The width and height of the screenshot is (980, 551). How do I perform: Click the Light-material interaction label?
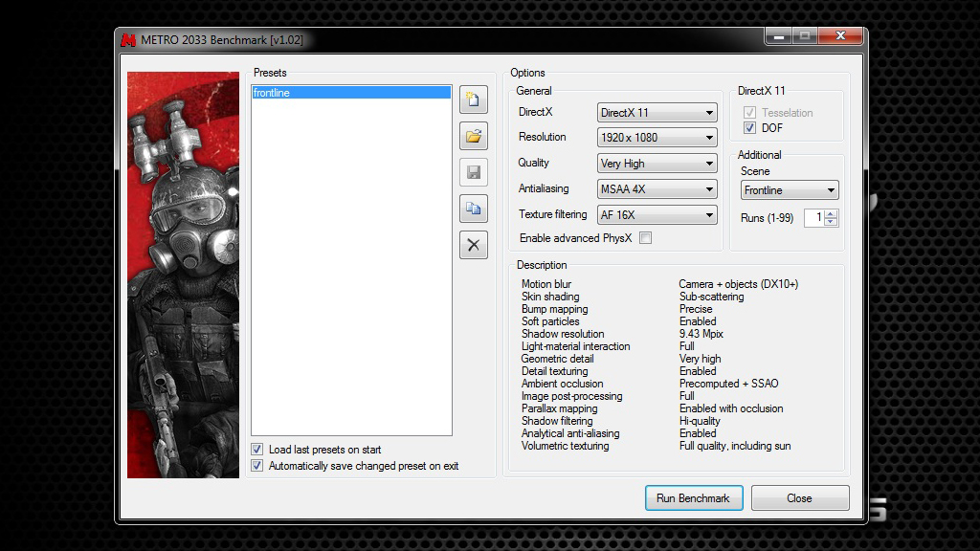(x=575, y=346)
